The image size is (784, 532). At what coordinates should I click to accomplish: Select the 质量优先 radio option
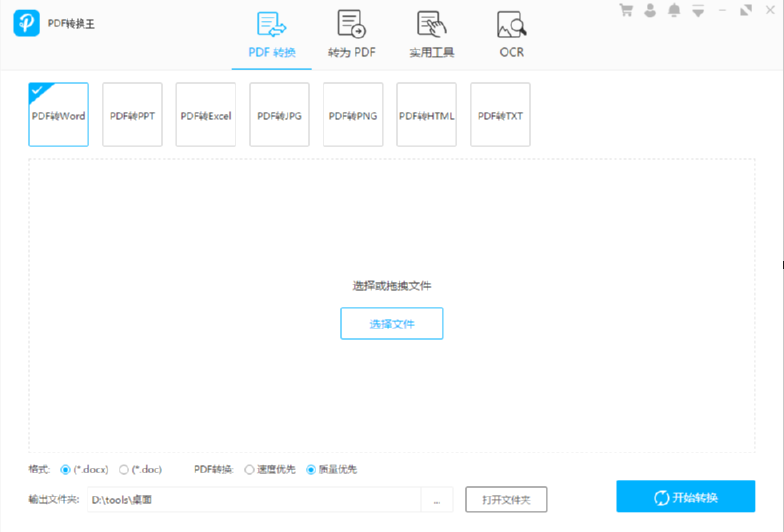[x=311, y=470]
